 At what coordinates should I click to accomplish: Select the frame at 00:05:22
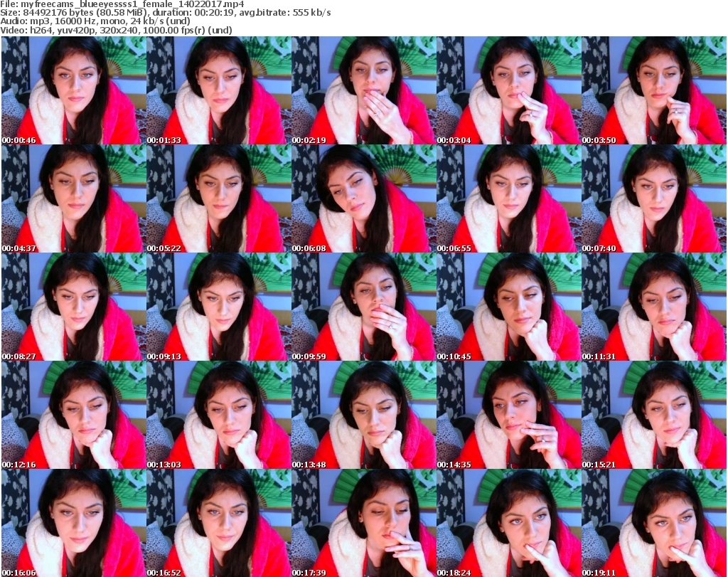(219, 198)
